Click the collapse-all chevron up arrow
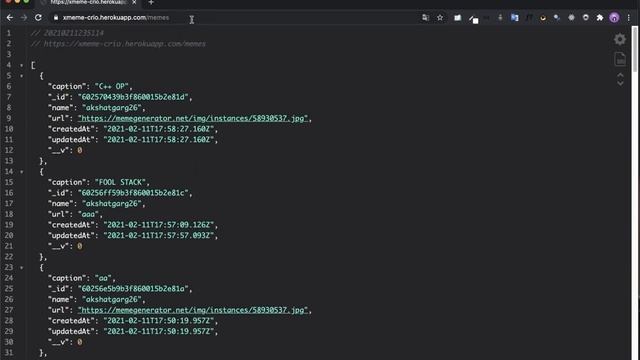This screenshot has width=640, height=360. pos(620,76)
